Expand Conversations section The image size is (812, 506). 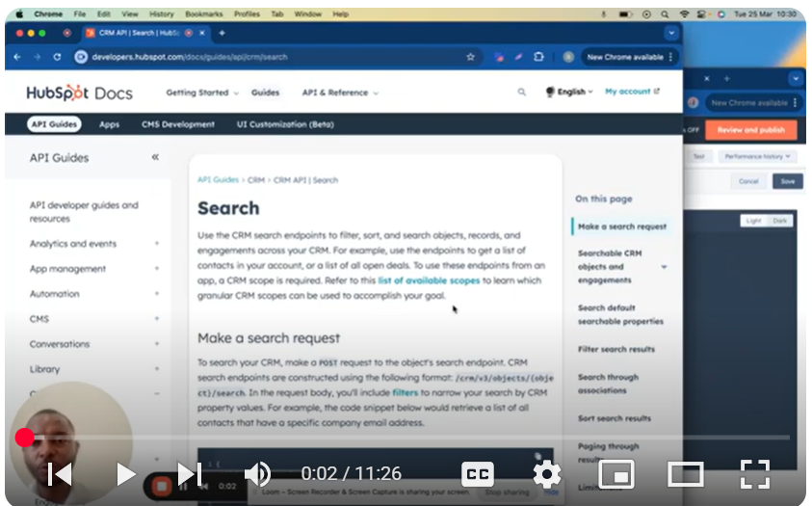point(156,344)
